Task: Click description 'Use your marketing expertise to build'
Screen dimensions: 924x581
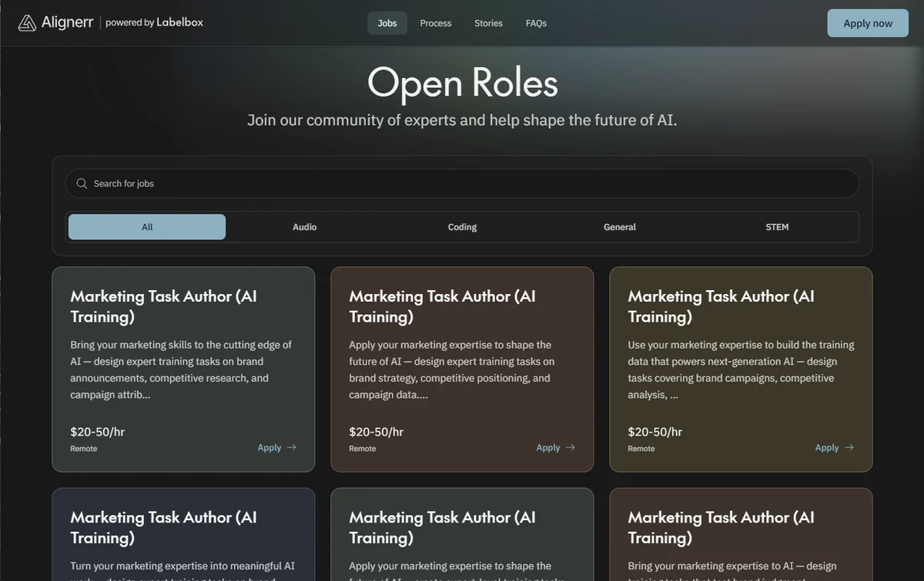Action: (x=741, y=369)
